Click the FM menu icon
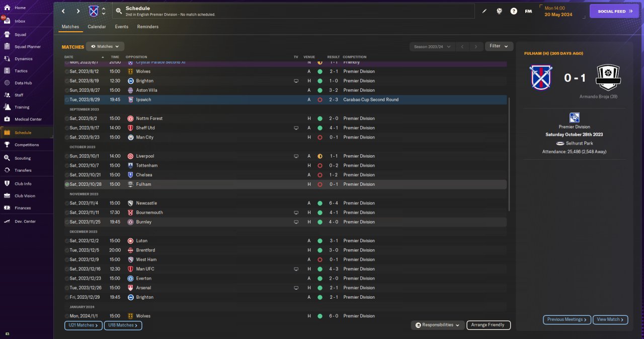 528,11
